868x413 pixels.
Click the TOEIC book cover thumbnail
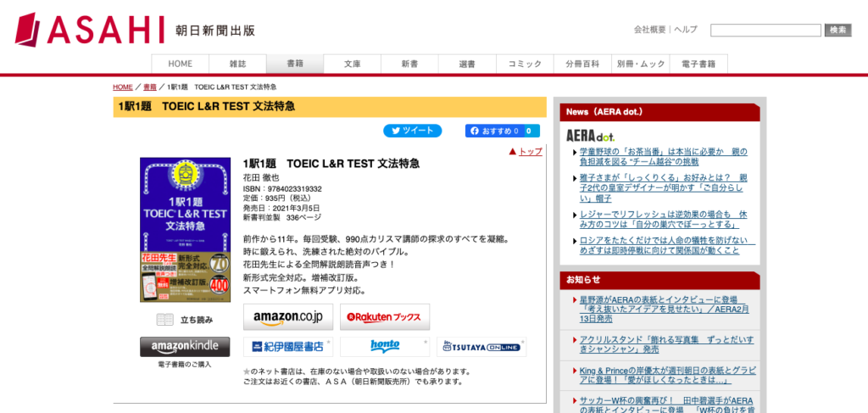pyautogui.click(x=186, y=230)
